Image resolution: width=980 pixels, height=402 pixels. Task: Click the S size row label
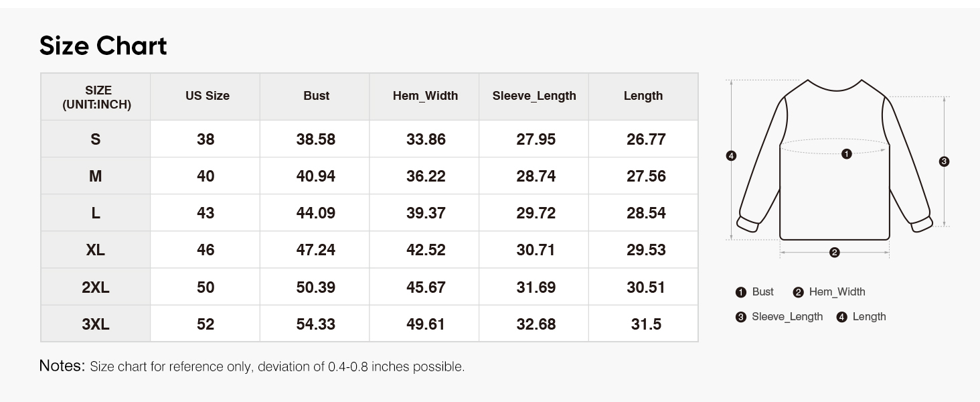tap(96, 139)
